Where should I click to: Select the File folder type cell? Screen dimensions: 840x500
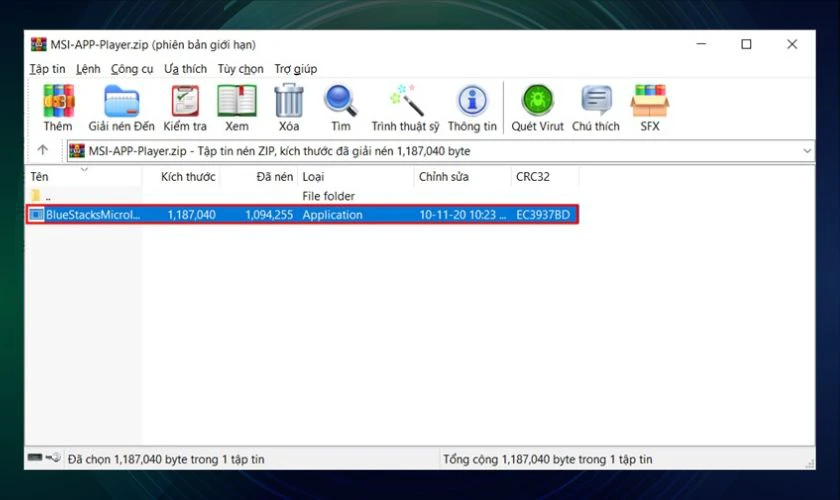click(328, 196)
